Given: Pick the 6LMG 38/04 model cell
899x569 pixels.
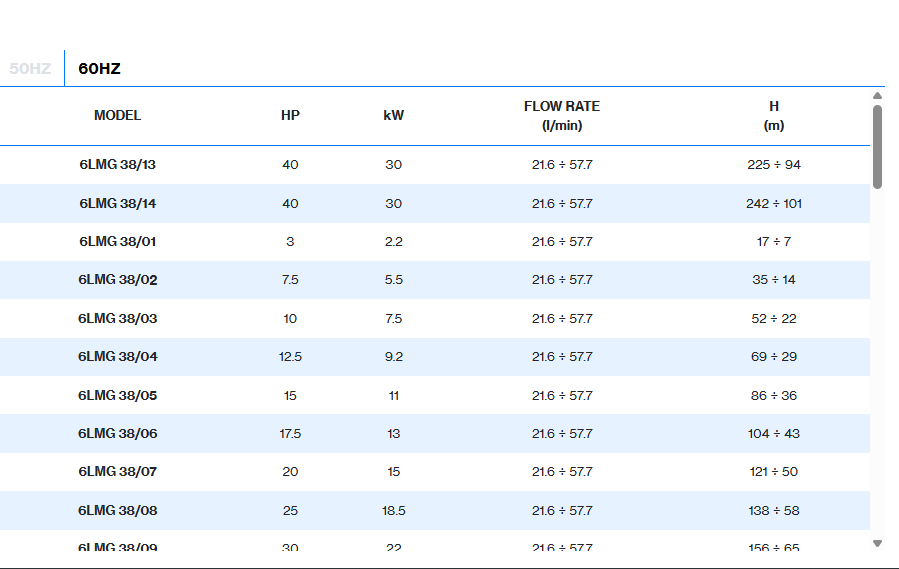Looking at the screenshot, I should point(117,357).
